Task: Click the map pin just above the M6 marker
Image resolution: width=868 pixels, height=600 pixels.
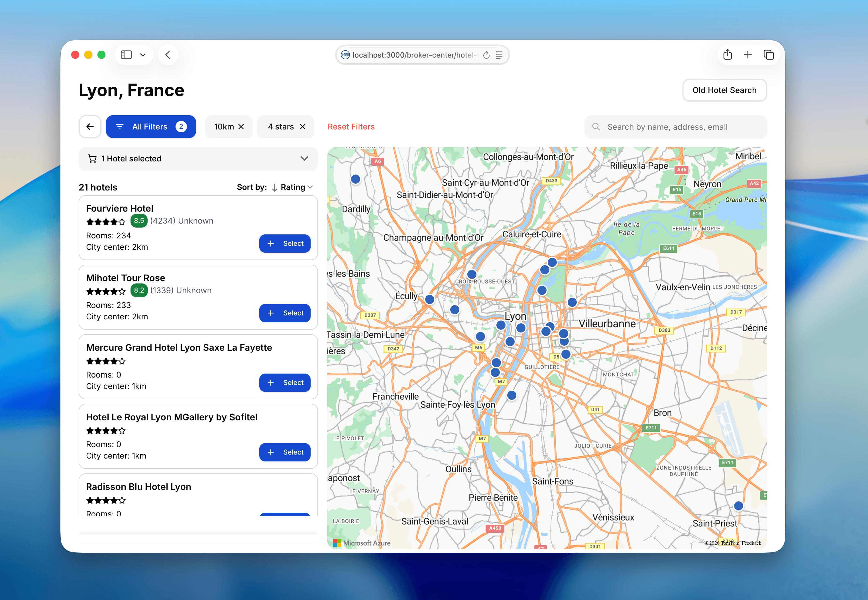Action: [x=480, y=337]
